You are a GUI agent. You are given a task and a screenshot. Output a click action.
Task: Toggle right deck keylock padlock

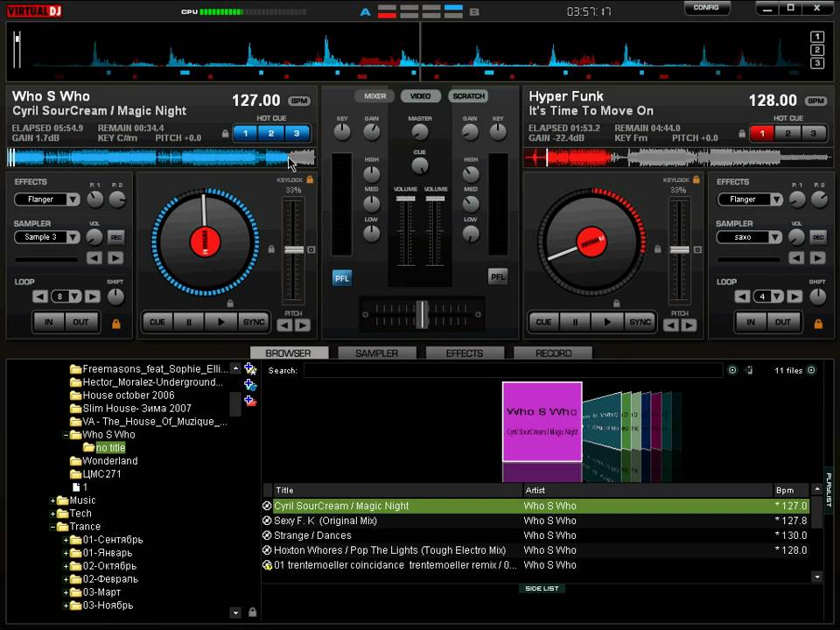click(696, 179)
